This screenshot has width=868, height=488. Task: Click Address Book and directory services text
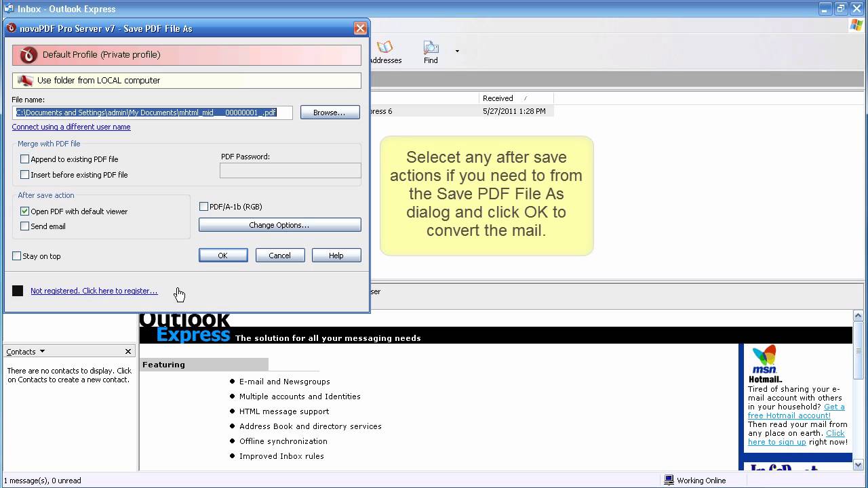tap(311, 426)
